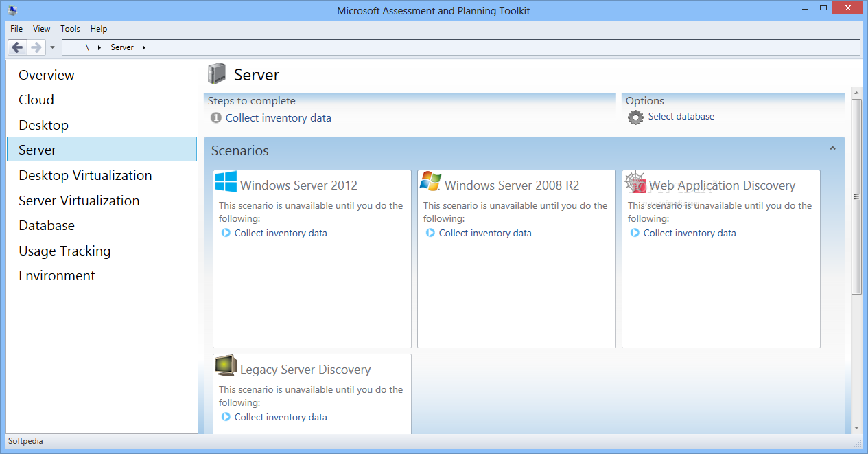
Task: Click the app icon in title bar
Action: (12, 10)
